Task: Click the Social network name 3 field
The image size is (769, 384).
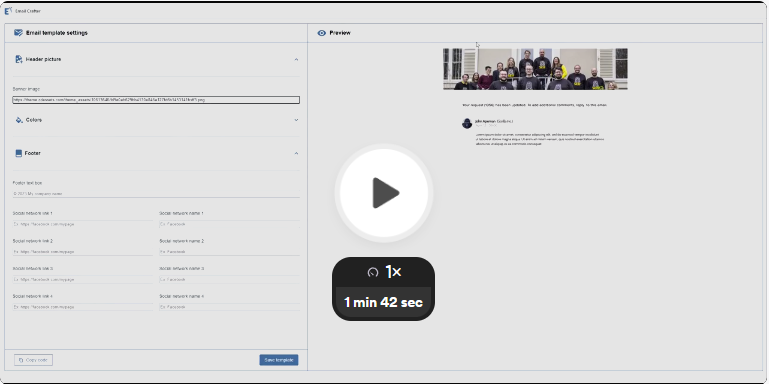Action: pos(229,280)
